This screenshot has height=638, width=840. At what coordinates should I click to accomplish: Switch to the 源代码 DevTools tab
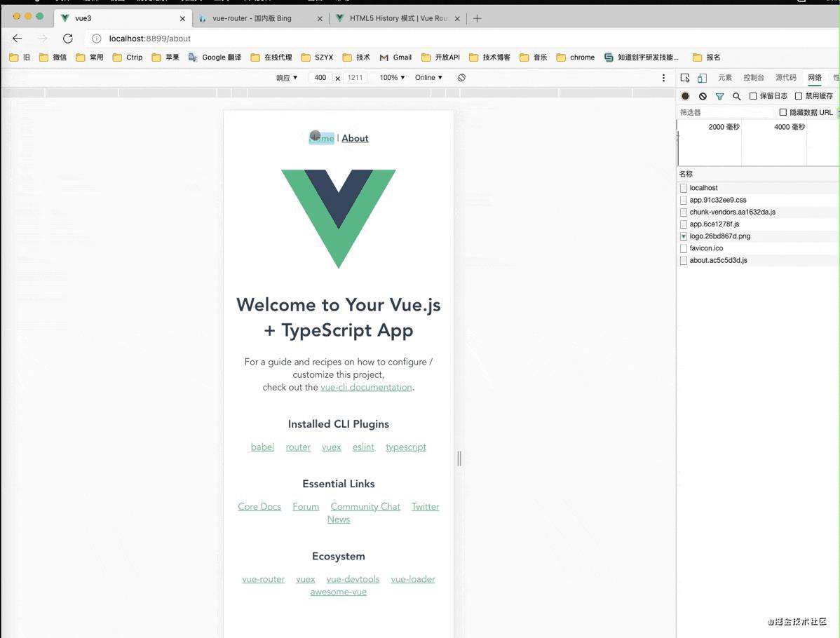coord(786,78)
